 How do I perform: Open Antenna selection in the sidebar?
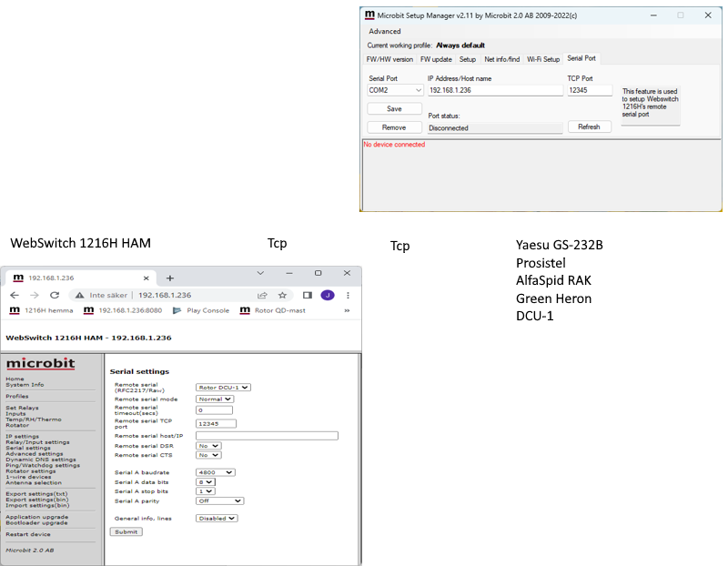pos(34,483)
